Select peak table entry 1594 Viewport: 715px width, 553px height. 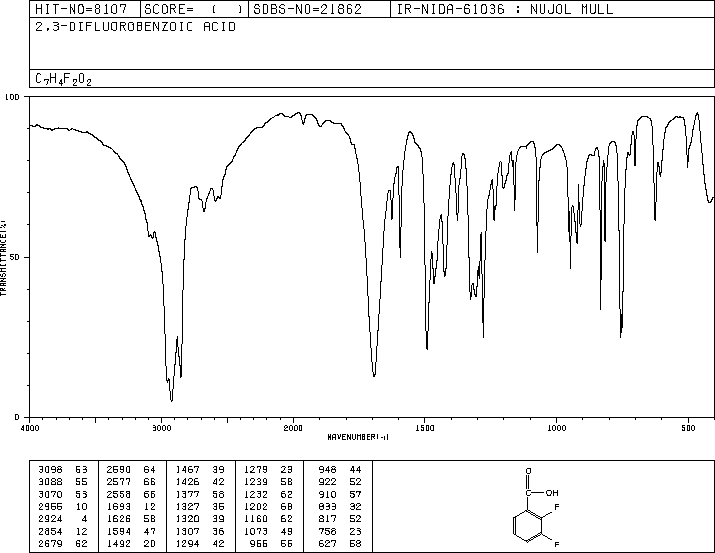click(x=131, y=531)
